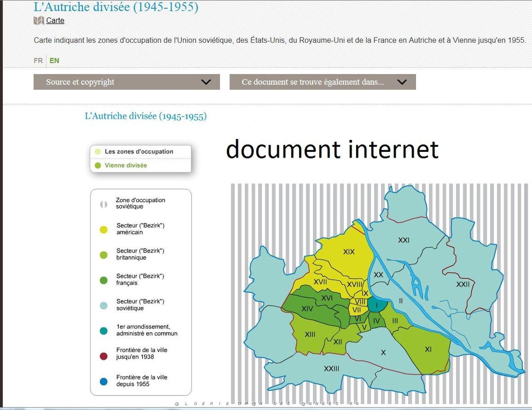Viewport: 532px width, 410px height.
Task: Click green dot beside Vienne divisée
Action: [98, 165]
